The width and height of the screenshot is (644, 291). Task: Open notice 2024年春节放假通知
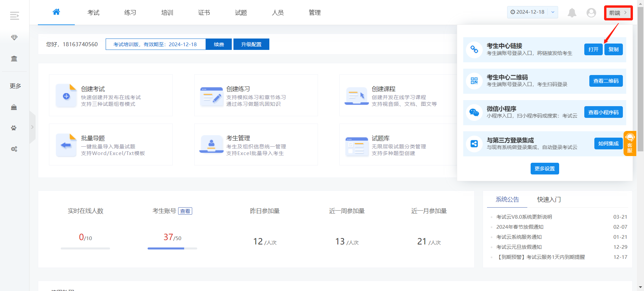point(520,227)
